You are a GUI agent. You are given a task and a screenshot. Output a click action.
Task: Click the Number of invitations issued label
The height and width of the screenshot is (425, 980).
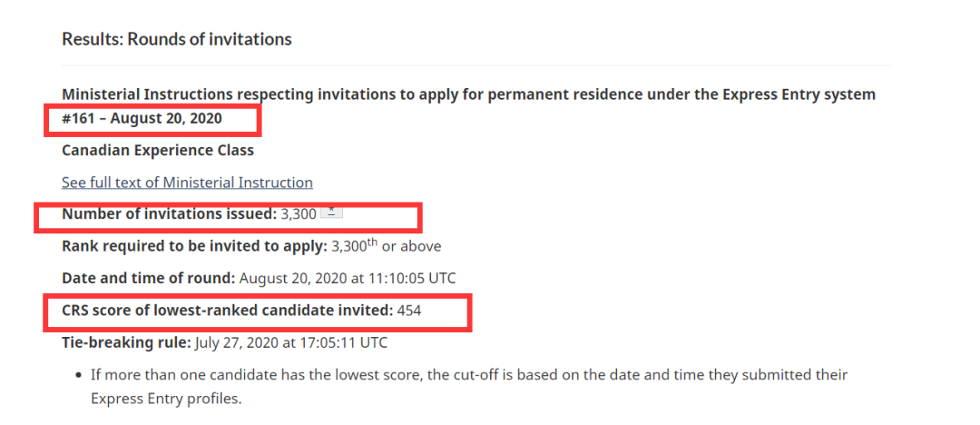tap(170, 214)
